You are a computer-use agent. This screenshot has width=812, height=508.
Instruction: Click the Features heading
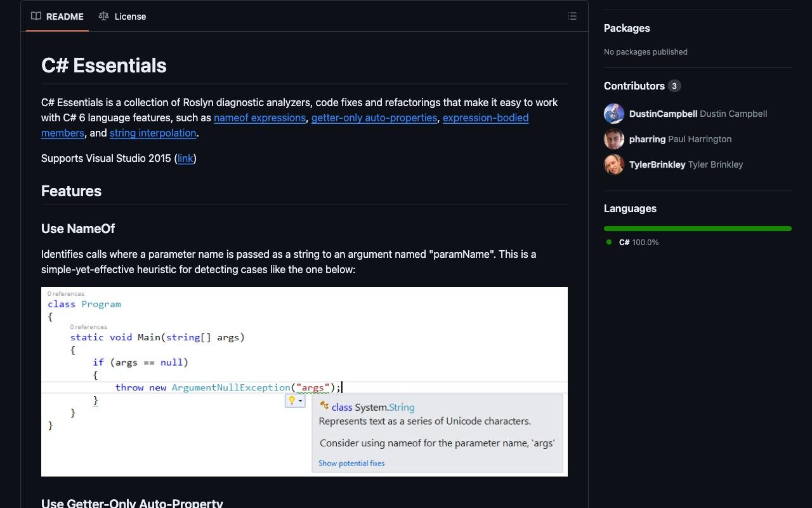(71, 191)
